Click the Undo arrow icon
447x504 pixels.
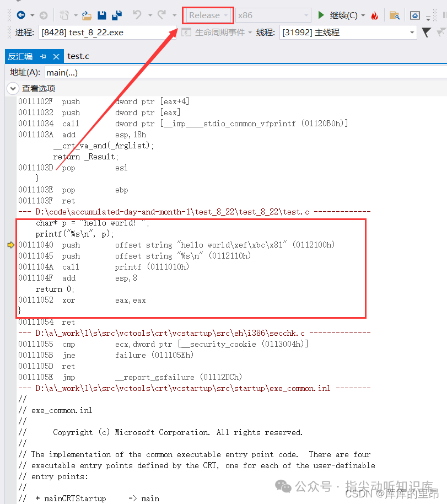(137, 15)
